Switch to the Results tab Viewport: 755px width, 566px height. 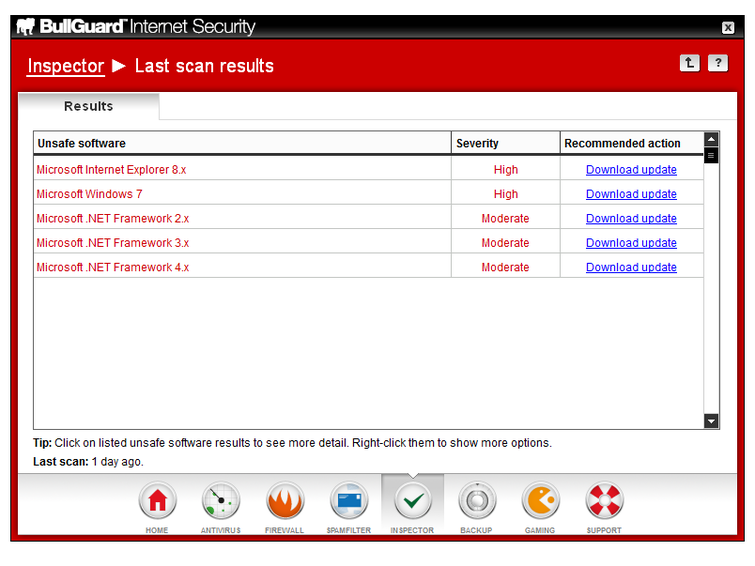(89, 106)
